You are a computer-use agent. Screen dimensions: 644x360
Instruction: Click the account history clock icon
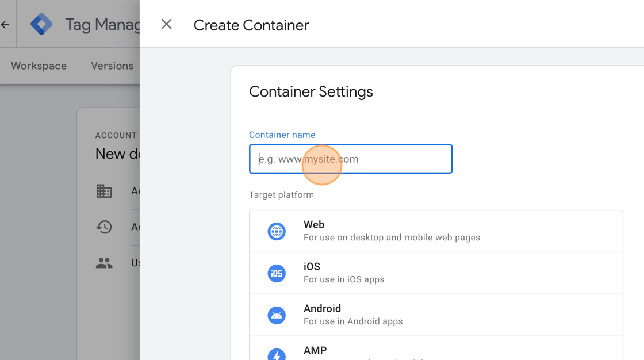[104, 227]
